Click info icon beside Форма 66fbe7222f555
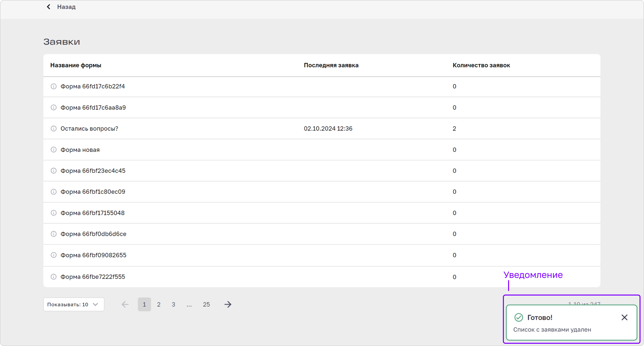The image size is (644, 346). pyautogui.click(x=53, y=277)
